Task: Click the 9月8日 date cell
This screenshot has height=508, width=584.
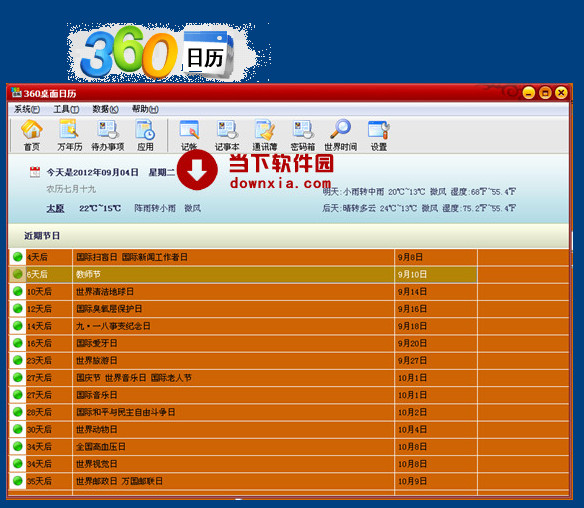Action: tap(436, 257)
